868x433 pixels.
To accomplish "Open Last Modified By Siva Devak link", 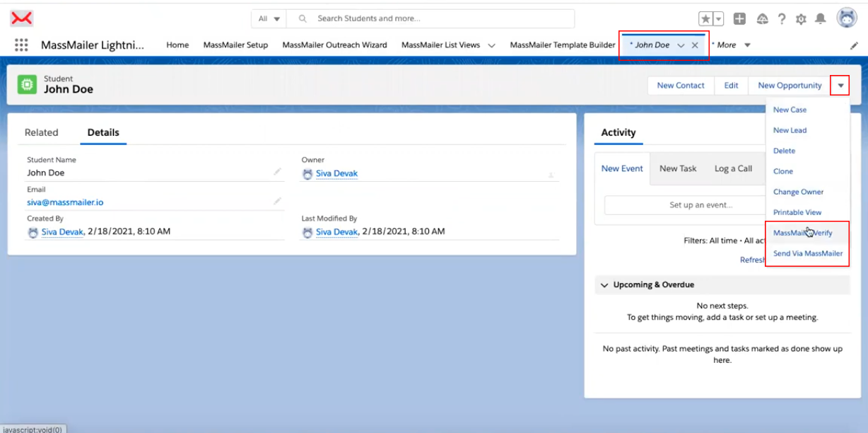I will tap(336, 231).
